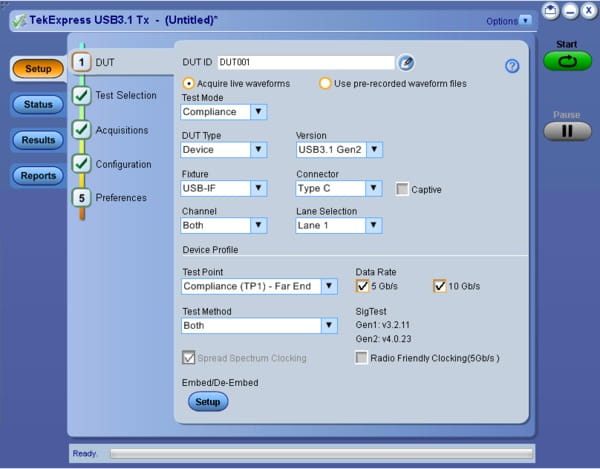Click the step 5 Preferences number icon
Screen dimensions: 600x469
tap(82, 198)
